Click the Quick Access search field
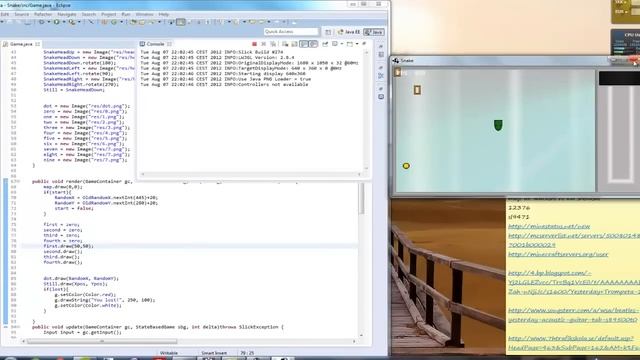This screenshot has height=360, width=640. [x=291, y=31]
